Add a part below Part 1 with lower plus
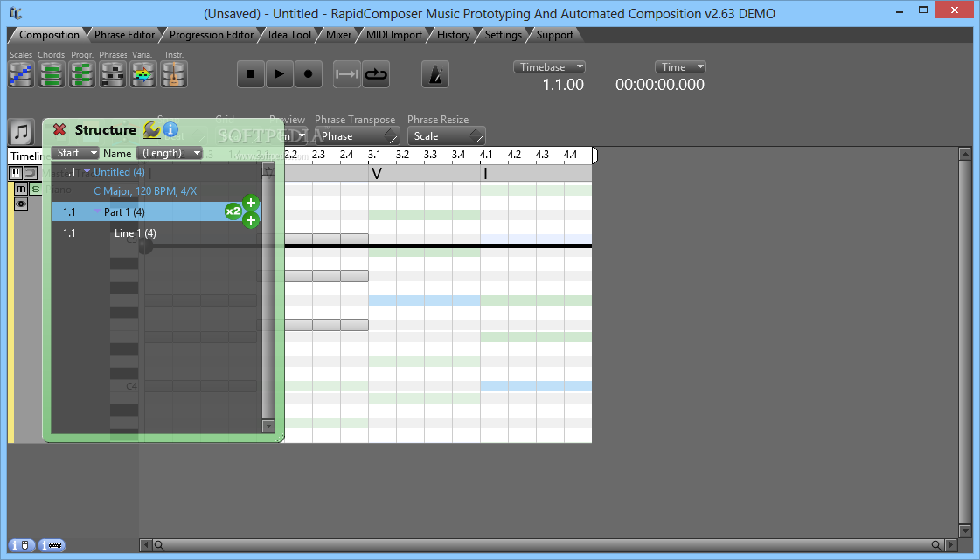This screenshot has height=560, width=980. pos(251,220)
